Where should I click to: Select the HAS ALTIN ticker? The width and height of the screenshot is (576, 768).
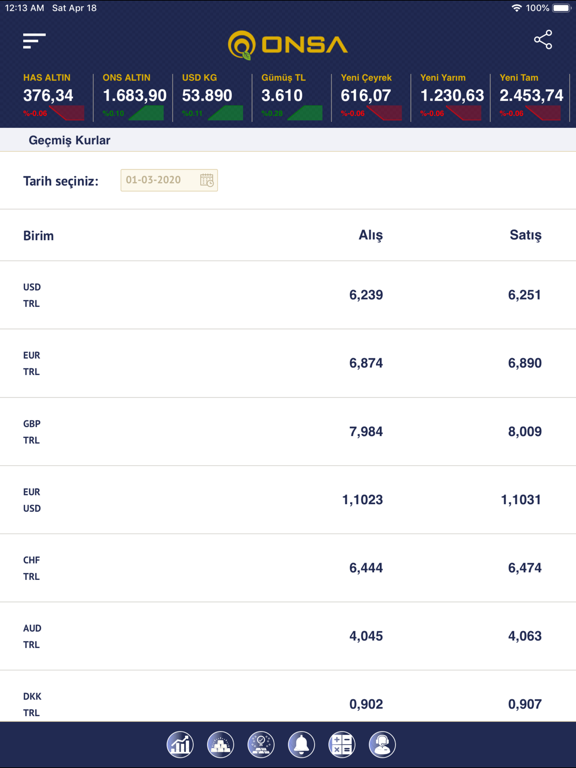click(x=53, y=97)
